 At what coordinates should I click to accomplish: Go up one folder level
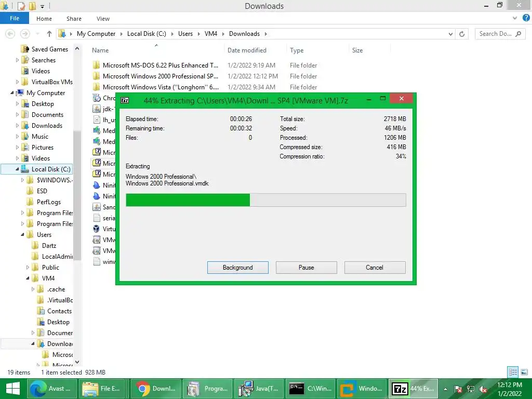[49, 34]
